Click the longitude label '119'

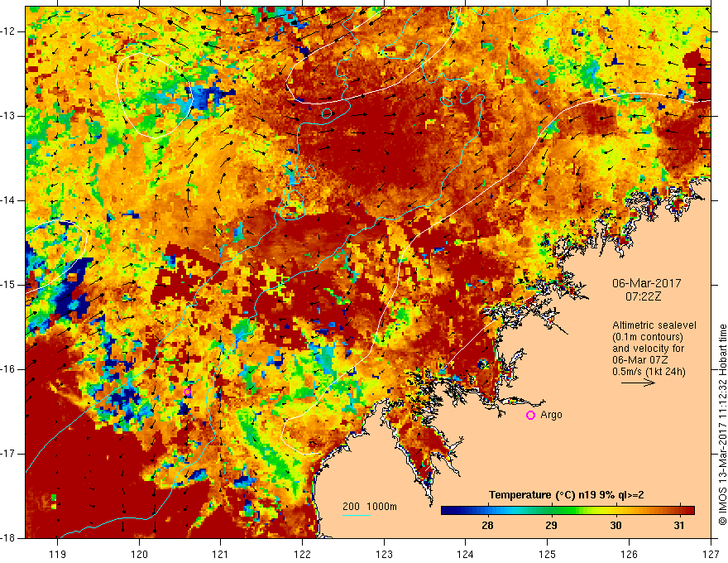coord(58,554)
